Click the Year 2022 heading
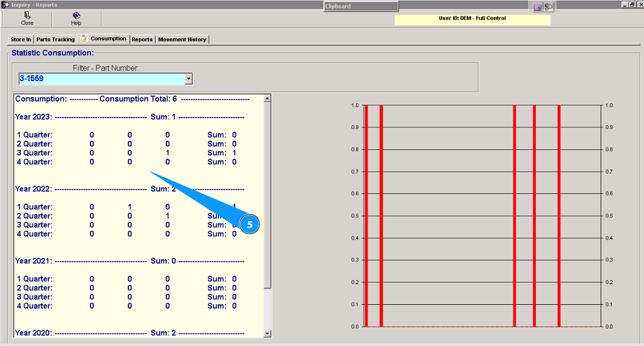 coord(33,189)
